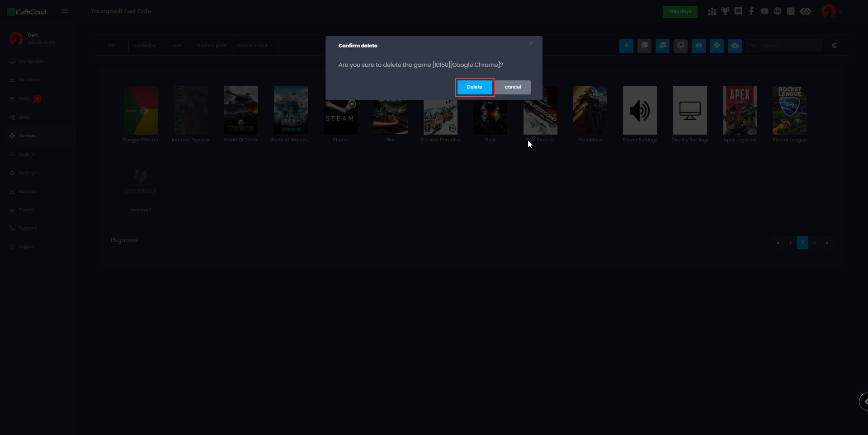Viewport: 868px width, 435px height.
Task: Click the Geri sidebar profile avatar
Action: (16, 39)
